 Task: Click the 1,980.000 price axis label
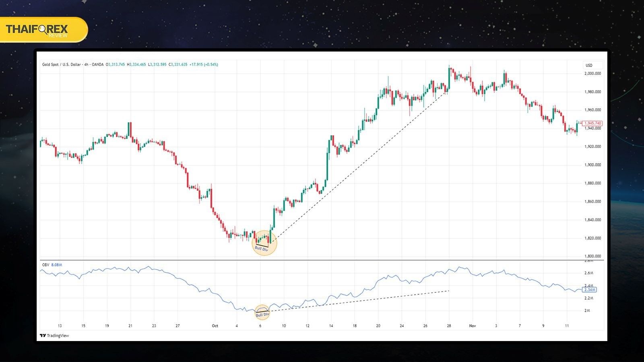(592, 92)
